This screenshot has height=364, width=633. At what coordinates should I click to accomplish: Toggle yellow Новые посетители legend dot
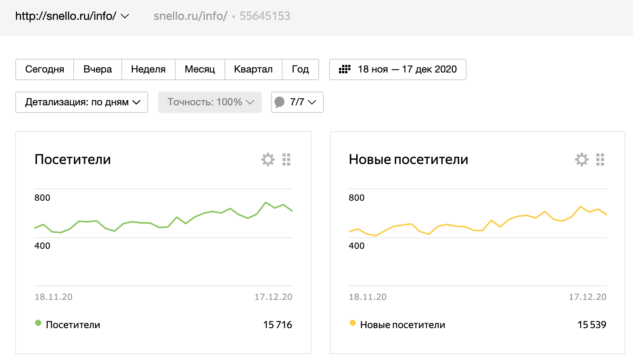pos(353,323)
